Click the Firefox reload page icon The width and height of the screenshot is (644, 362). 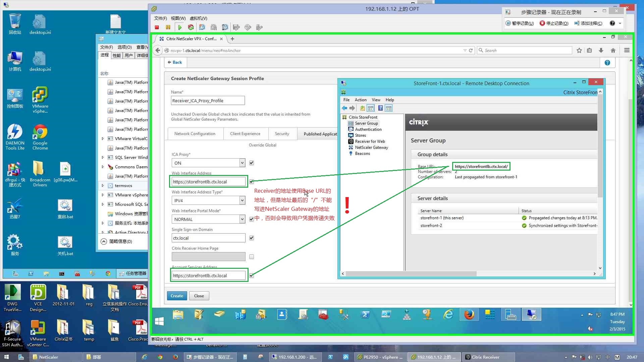pyautogui.click(x=471, y=50)
